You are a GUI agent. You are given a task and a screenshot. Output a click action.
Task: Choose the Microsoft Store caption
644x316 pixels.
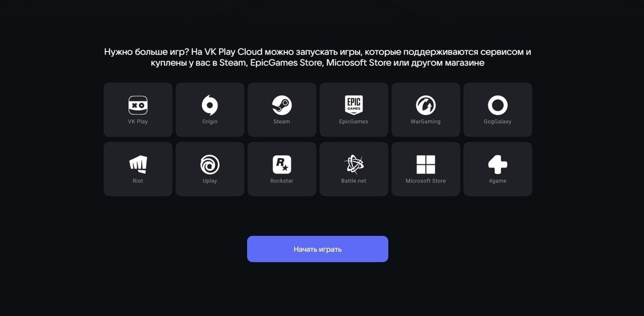426,181
